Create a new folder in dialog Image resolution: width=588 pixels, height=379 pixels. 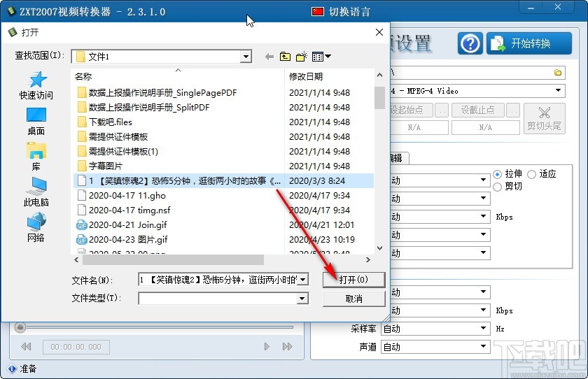302,57
